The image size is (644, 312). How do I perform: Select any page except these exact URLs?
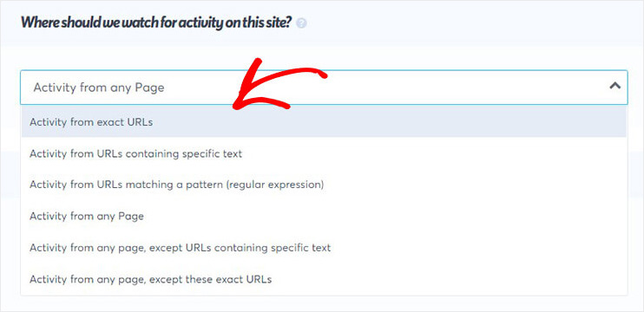tap(324, 279)
